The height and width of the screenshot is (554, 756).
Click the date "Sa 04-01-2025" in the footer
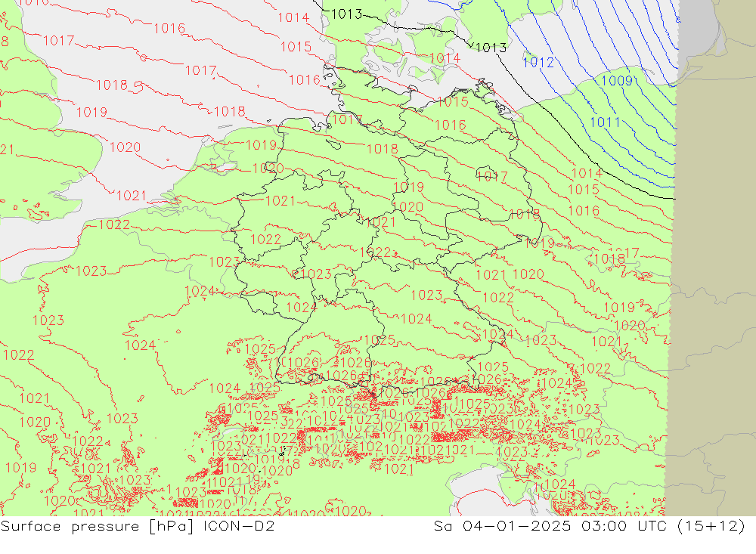click(502, 525)
